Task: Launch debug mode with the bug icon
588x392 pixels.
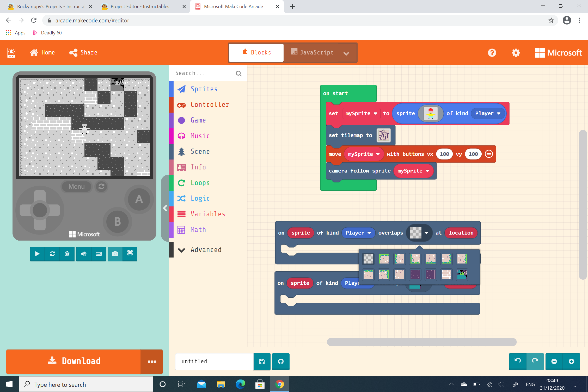Action: [x=67, y=254]
